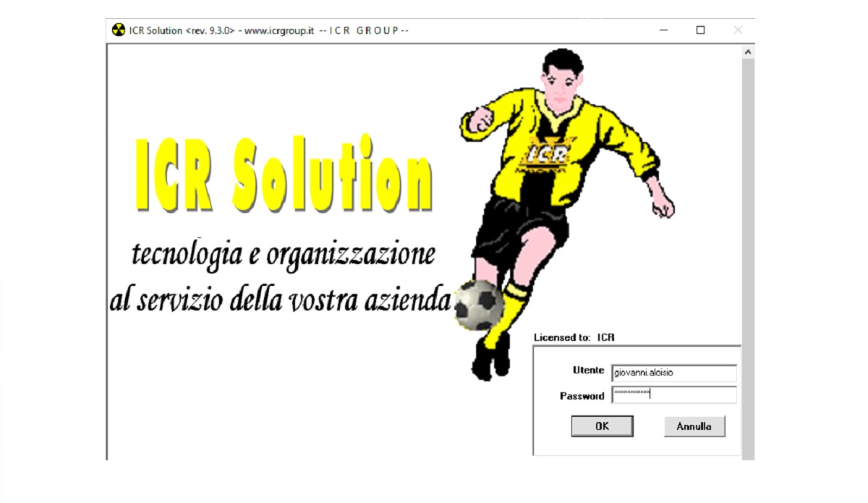Click the vertical scrollbar track

coord(748,258)
